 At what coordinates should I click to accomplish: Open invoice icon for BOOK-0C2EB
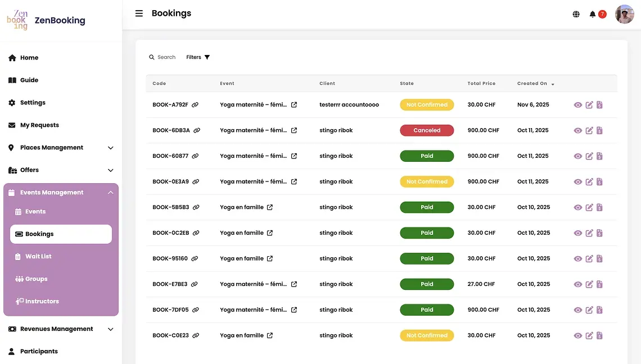(600, 233)
